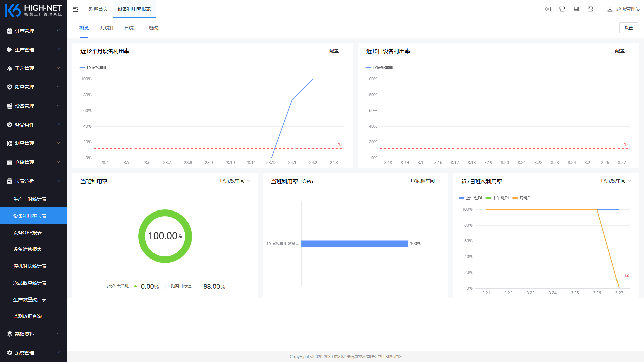Viewport: 644px width, 362px height.
Task: Click the user avatar icon
Action: (x=610, y=9)
